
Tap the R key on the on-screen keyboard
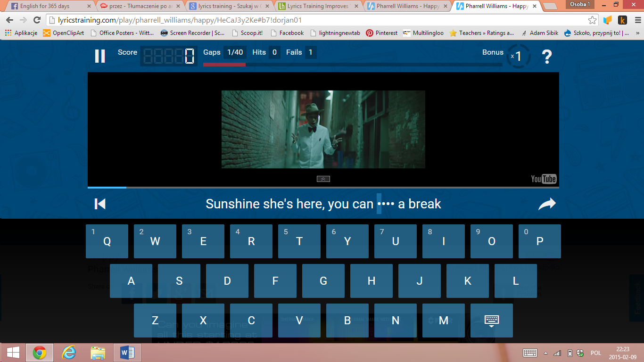[251, 241]
